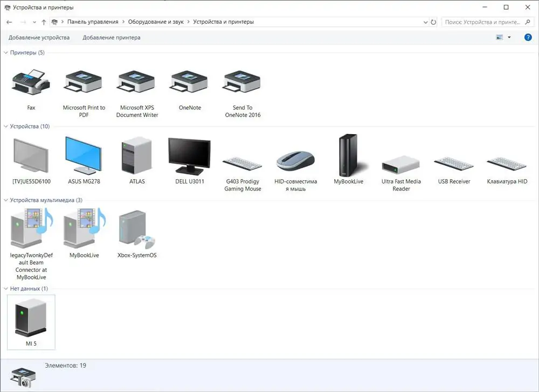Open recent locations dropdown arrow
539x392 pixels.
(x=34, y=22)
